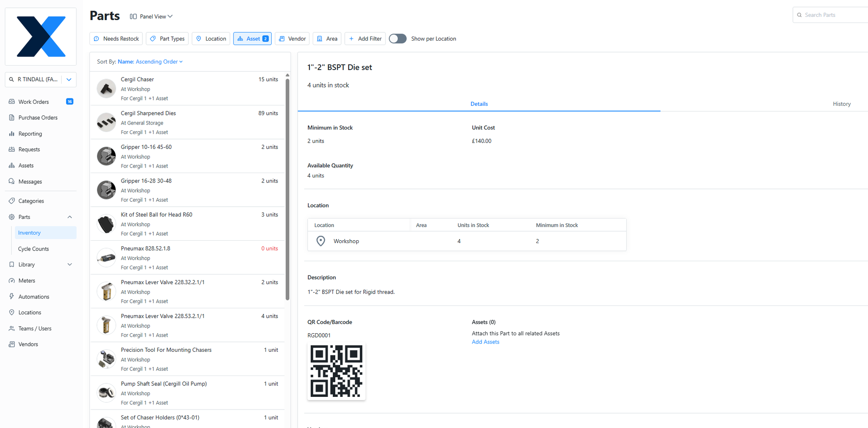Open the Messages section
The width and height of the screenshot is (868, 428).
(x=30, y=181)
